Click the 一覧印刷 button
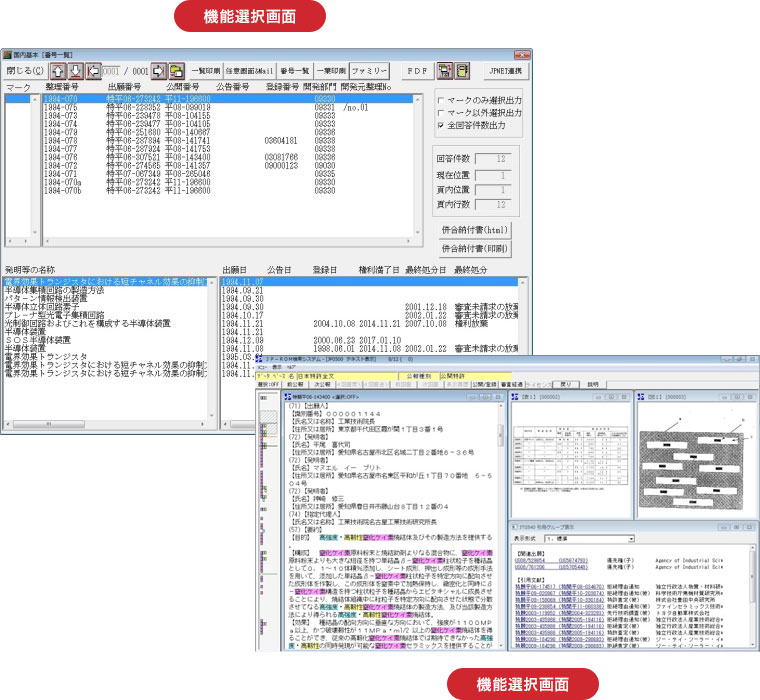This screenshot has height=700, width=760. (x=206, y=71)
